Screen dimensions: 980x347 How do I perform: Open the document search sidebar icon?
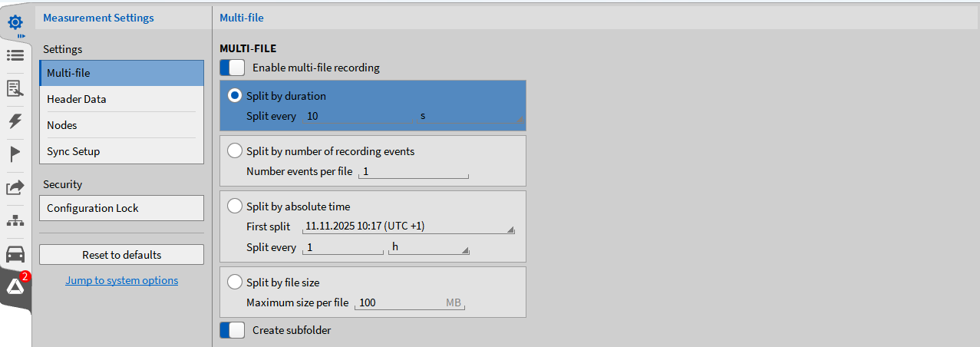[15, 88]
